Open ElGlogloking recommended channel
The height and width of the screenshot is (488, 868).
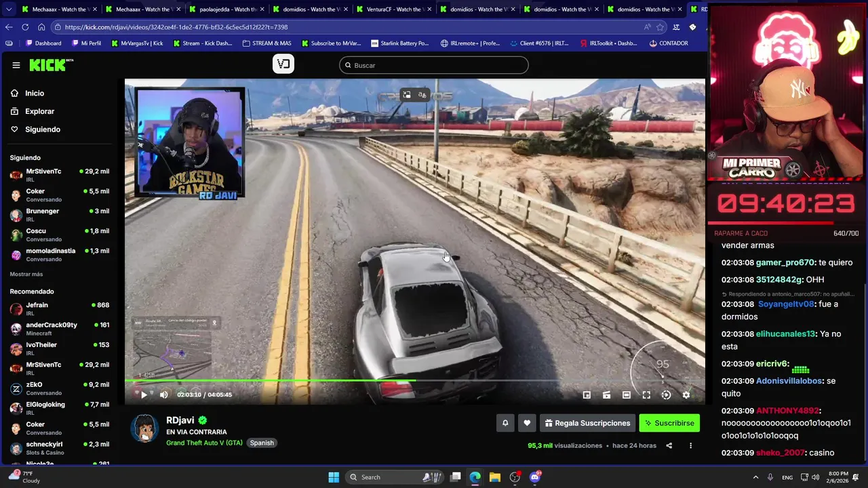[x=60, y=408]
